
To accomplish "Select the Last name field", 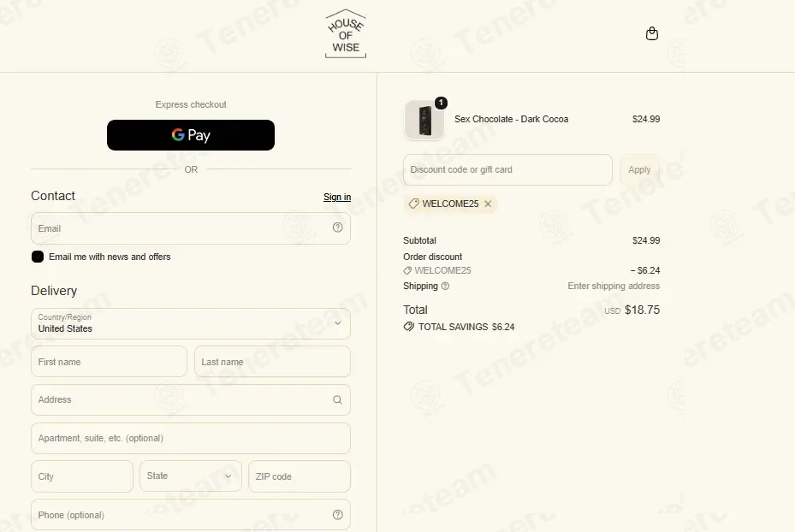I will point(272,362).
